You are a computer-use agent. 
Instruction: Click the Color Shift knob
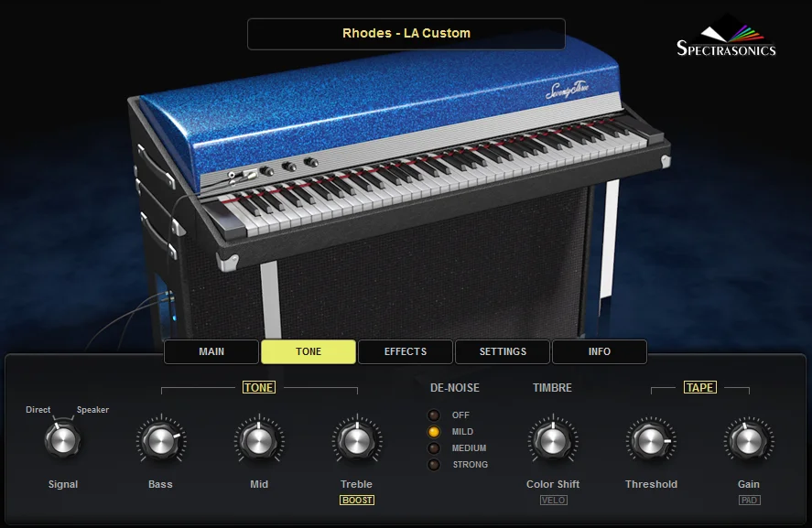553,441
